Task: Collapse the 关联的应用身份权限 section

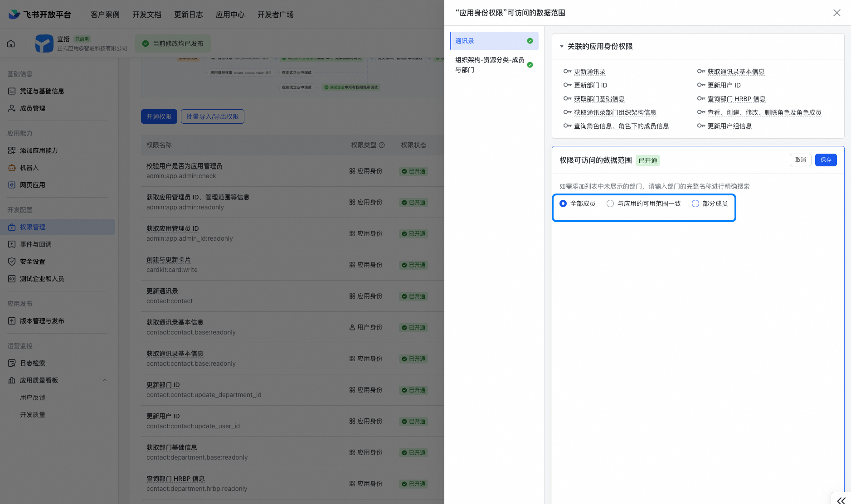Action: click(x=562, y=46)
